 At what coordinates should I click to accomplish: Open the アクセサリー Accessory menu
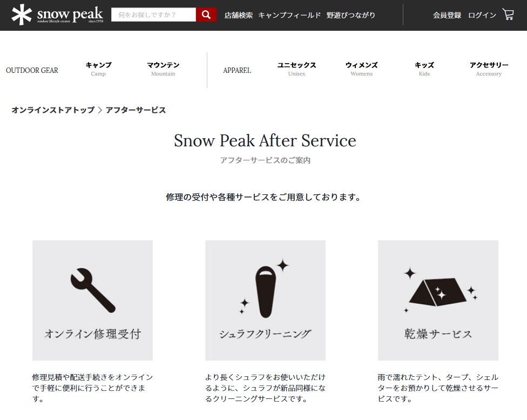point(489,69)
